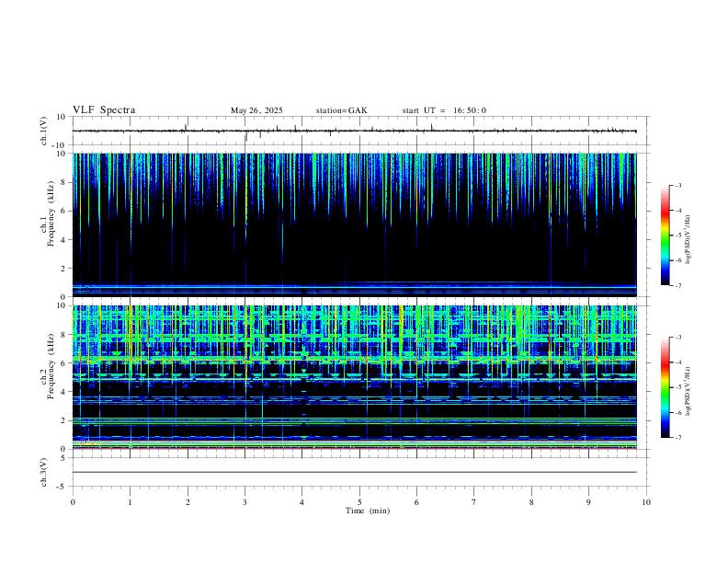Click the ch.1 spectrogram panel
Viewport: 728px width, 563px height.
(x=355, y=224)
